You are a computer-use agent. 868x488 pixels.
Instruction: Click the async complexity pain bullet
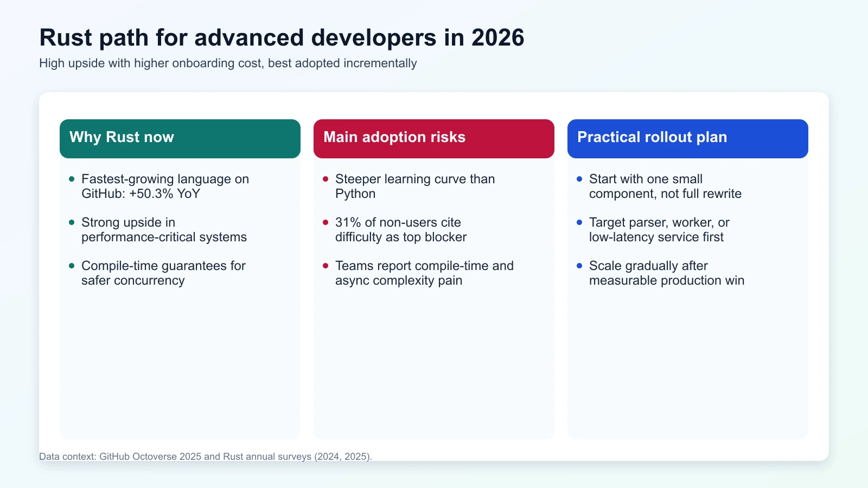[x=424, y=273]
